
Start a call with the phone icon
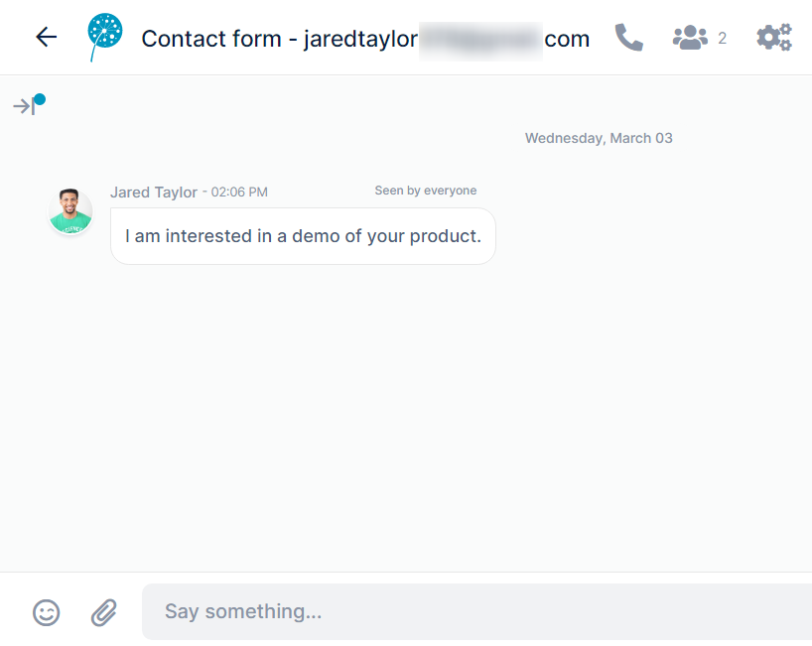point(628,38)
